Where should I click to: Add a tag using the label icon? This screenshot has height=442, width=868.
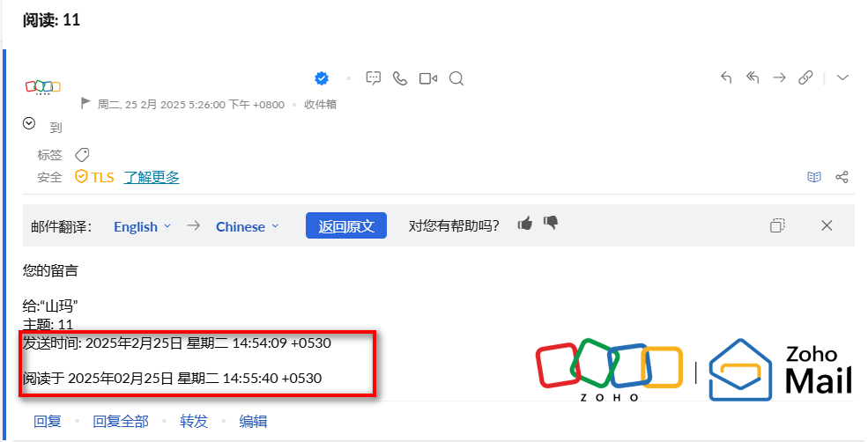82,154
